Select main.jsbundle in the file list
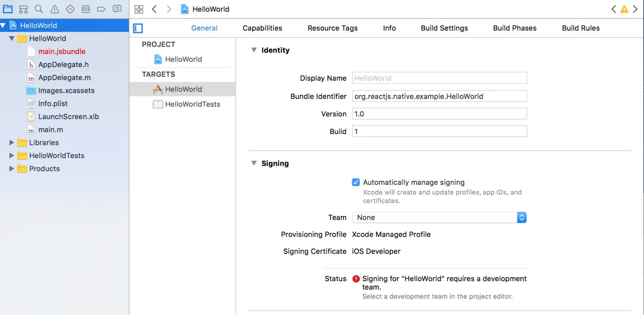The height and width of the screenshot is (315, 644). [62, 52]
